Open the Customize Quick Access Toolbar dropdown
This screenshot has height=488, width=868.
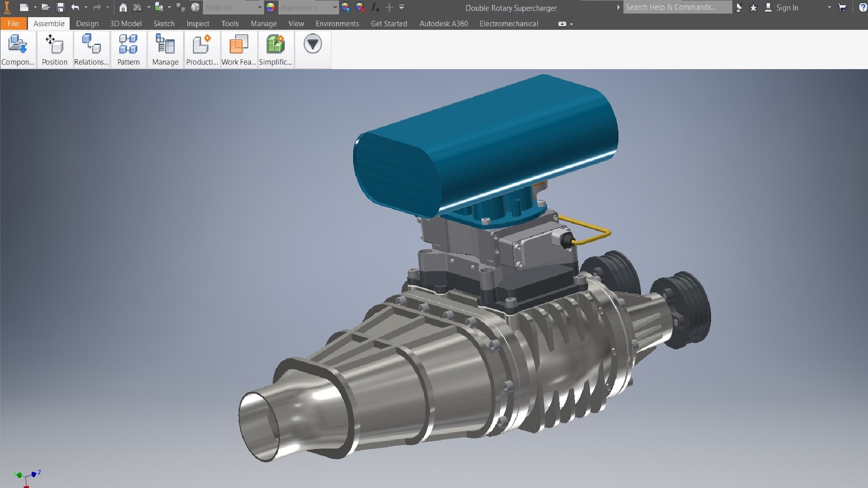(x=401, y=7)
